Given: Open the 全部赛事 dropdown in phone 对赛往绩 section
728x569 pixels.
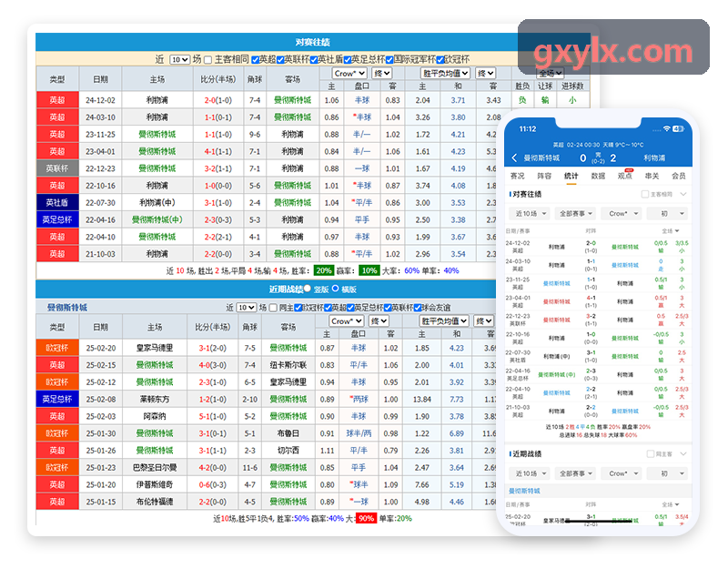Looking at the screenshot, I should pos(576,213).
